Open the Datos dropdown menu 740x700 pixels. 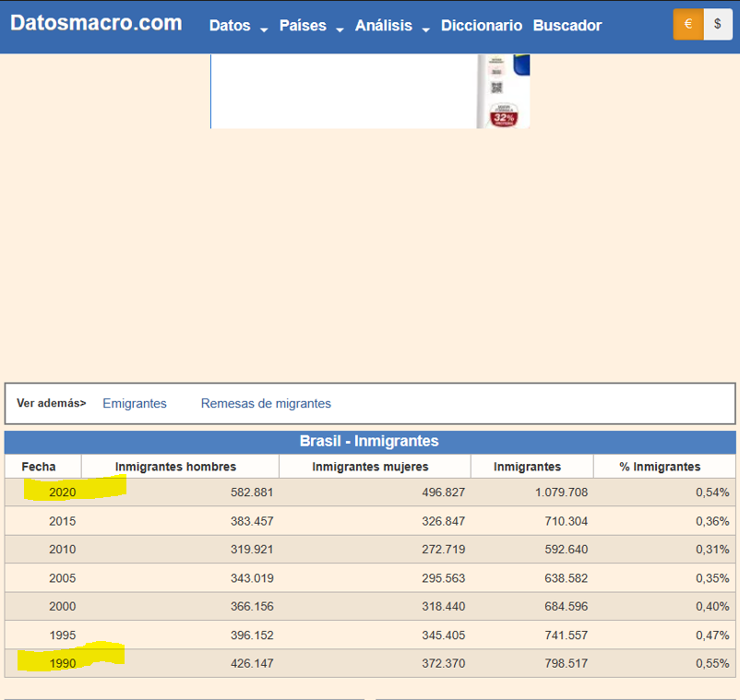coord(237,26)
